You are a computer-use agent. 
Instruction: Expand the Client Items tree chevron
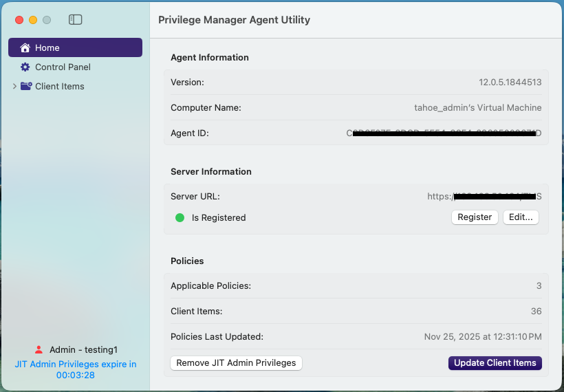click(x=14, y=87)
